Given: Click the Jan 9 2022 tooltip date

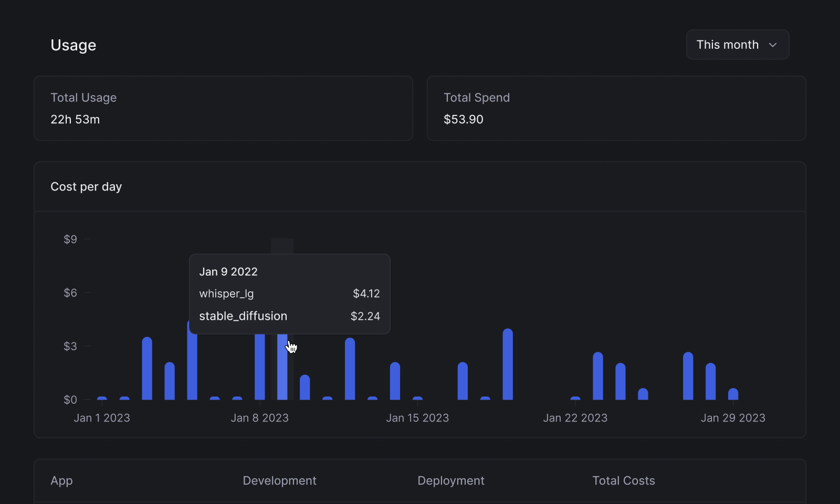Looking at the screenshot, I should [228, 272].
